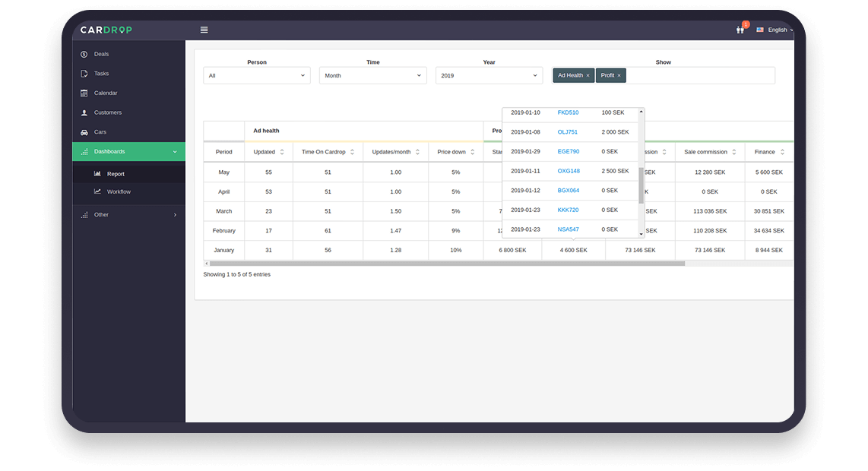Sort table by Updated column
This screenshot has width=868, height=471.
pos(282,152)
